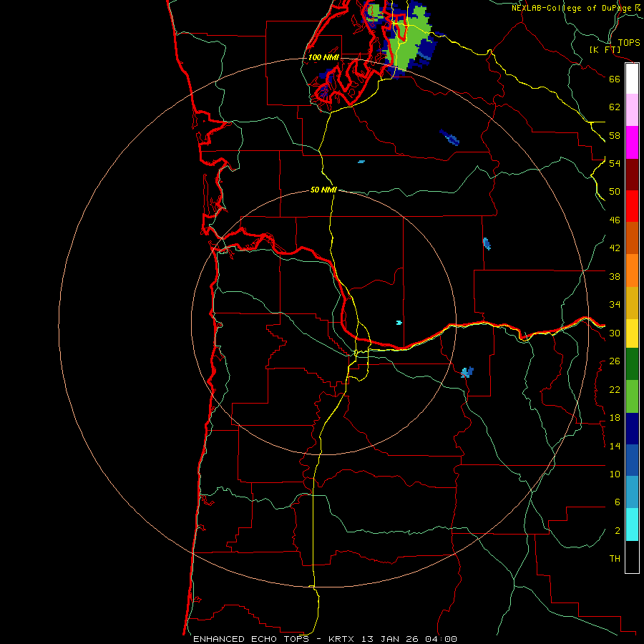Click the "04:00" timestamp
Screen dimensions: 644x644
pyautogui.click(x=441, y=639)
